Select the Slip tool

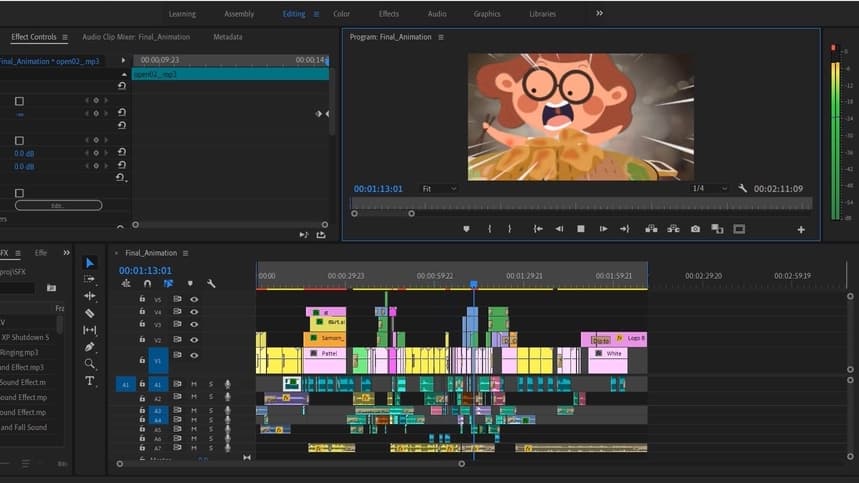coord(89,330)
